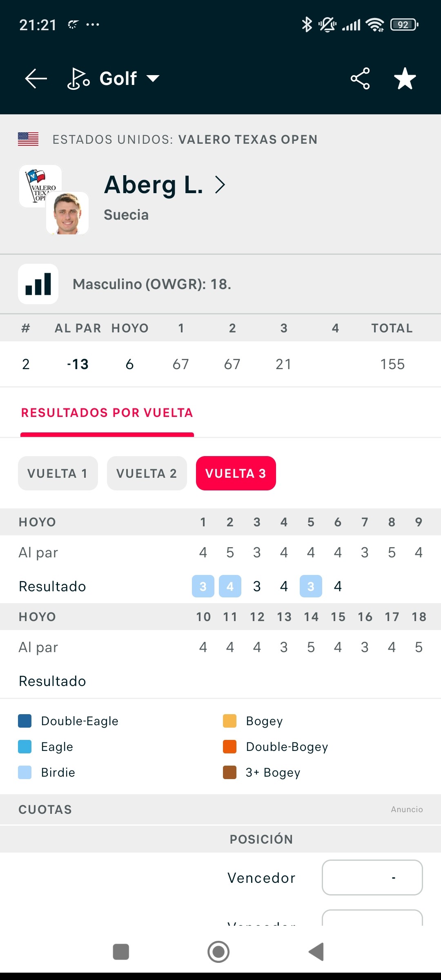Toggle the favorite star icon

(x=405, y=78)
